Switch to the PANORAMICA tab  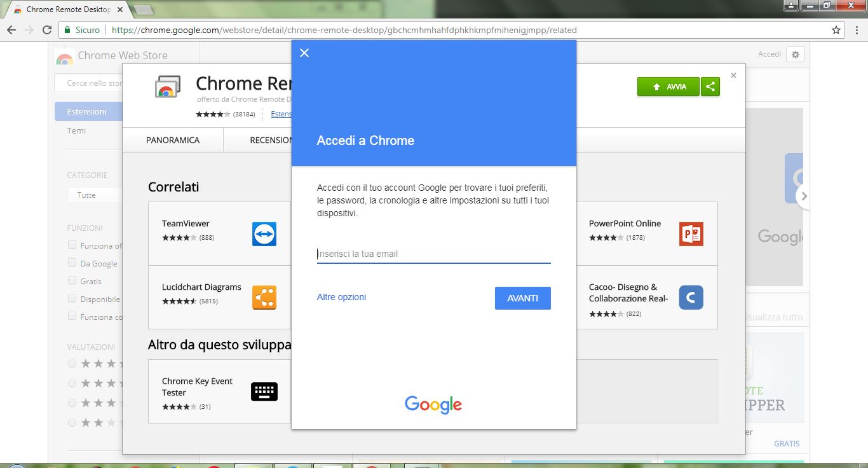click(x=173, y=140)
